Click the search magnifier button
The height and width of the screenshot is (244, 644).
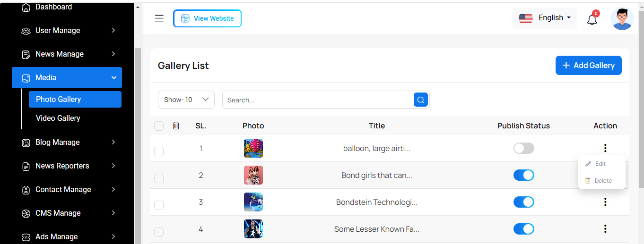[421, 100]
